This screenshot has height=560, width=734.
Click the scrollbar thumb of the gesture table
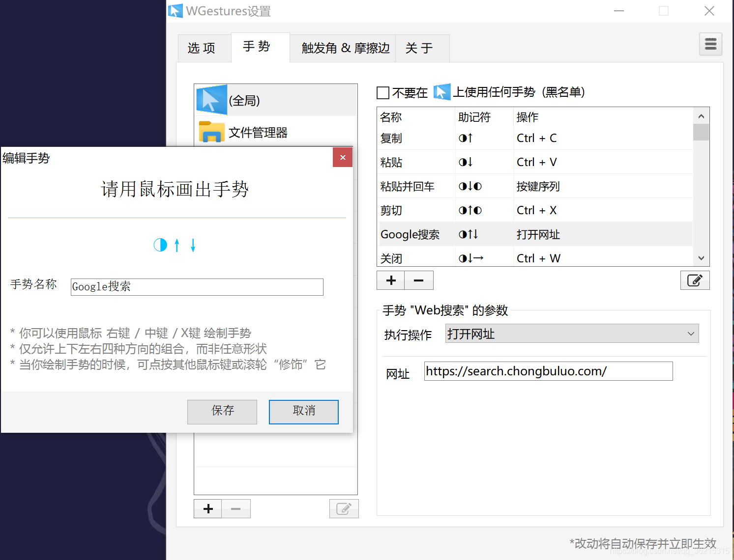coord(701,132)
